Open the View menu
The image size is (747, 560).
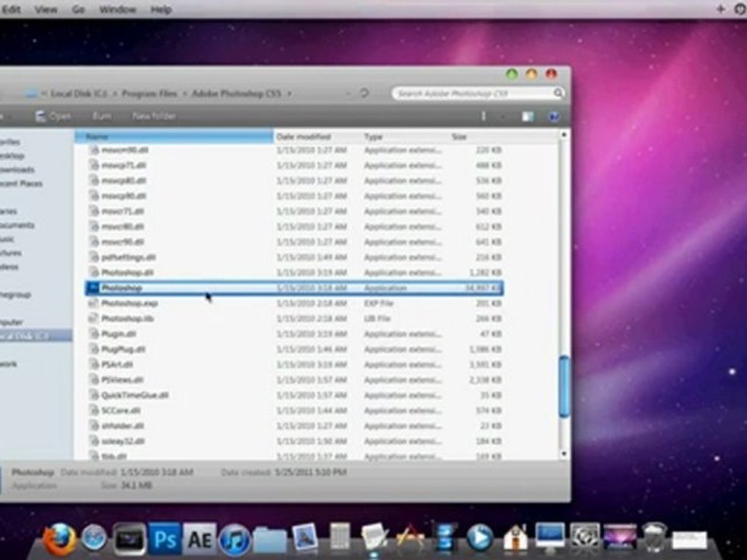point(46,9)
